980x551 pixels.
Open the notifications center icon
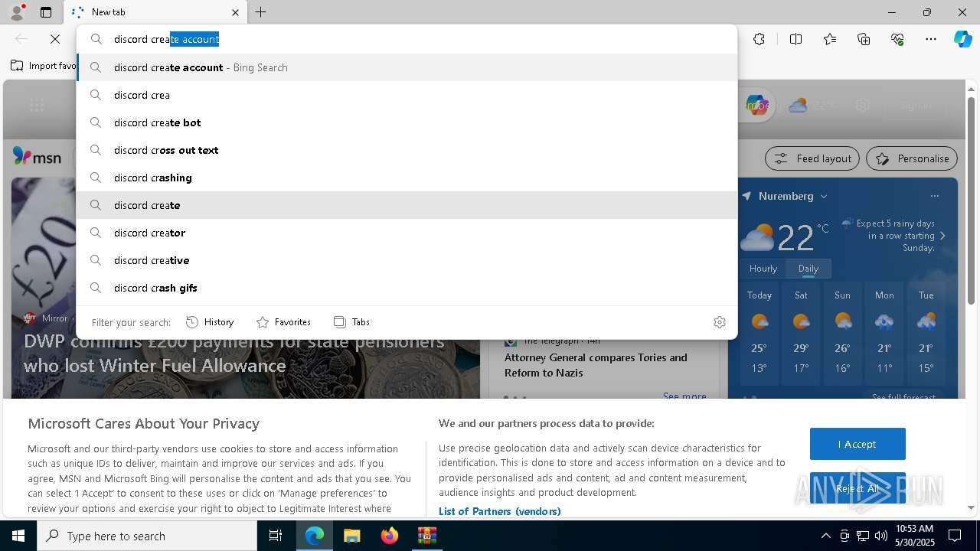coord(955,536)
